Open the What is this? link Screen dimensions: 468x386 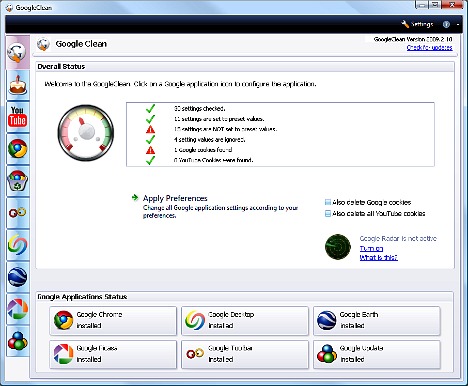(x=378, y=257)
